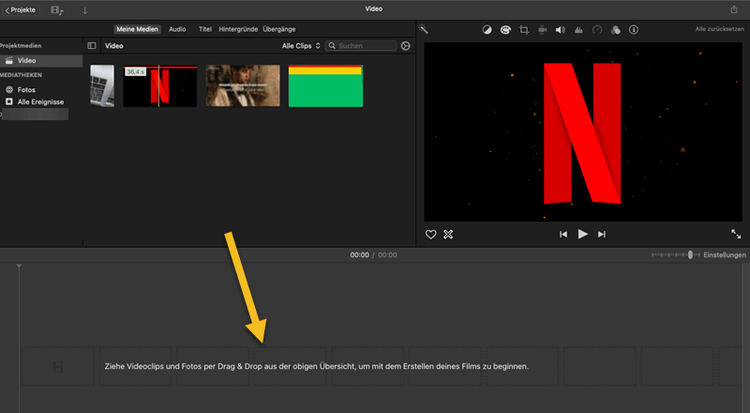This screenshot has height=413, width=750.
Task: Skip to next clip
Action: tap(602, 234)
